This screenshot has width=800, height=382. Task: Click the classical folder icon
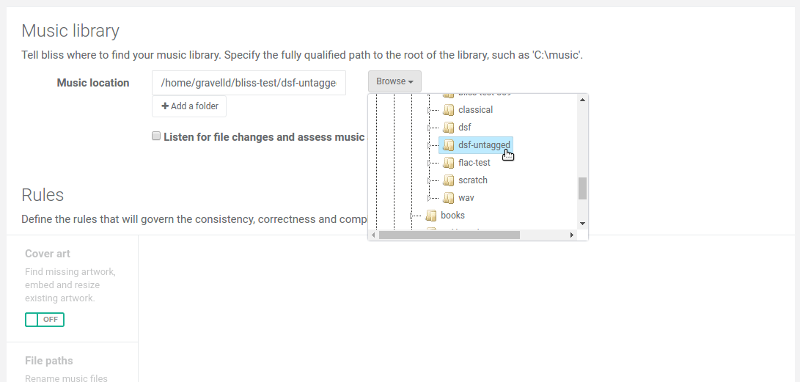(448, 110)
